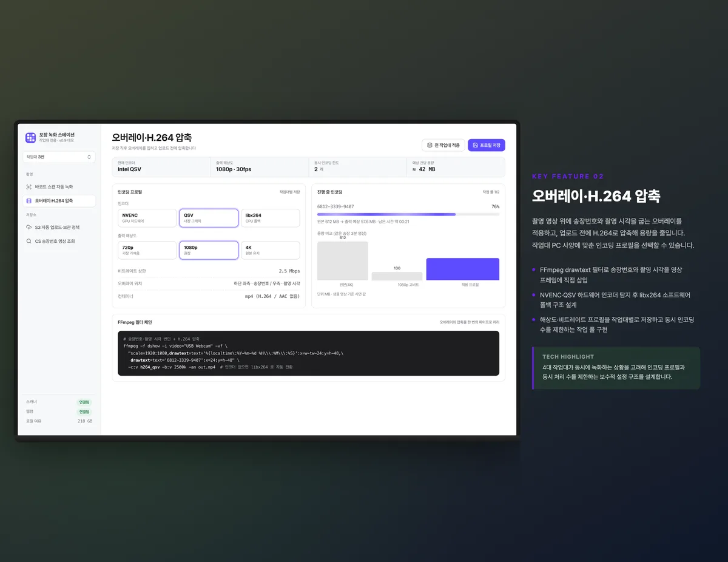The height and width of the screenshot is (562, 728).
Task: Click the magnifier icon beside CS 송장번호 영상 조회
Action: [x=29, y=241]
